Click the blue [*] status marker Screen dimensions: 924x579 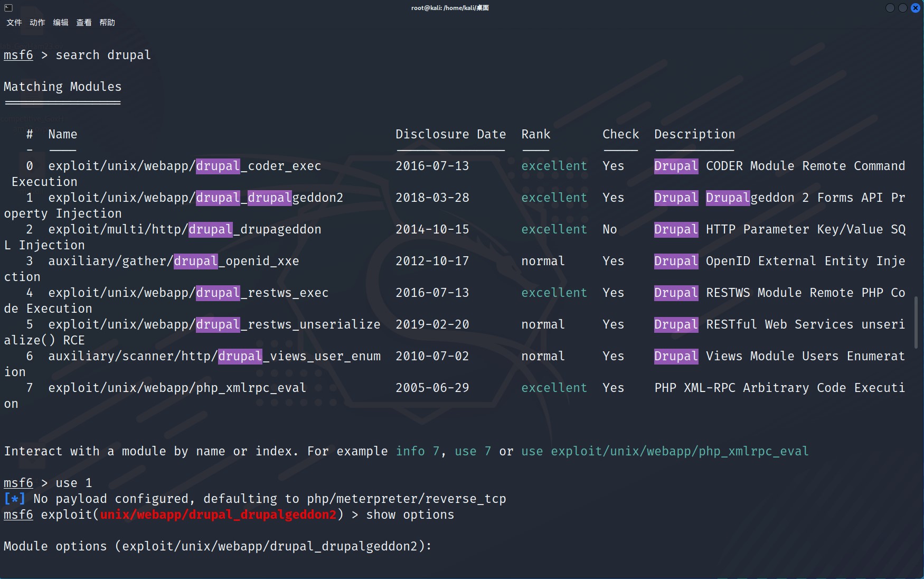15,499
